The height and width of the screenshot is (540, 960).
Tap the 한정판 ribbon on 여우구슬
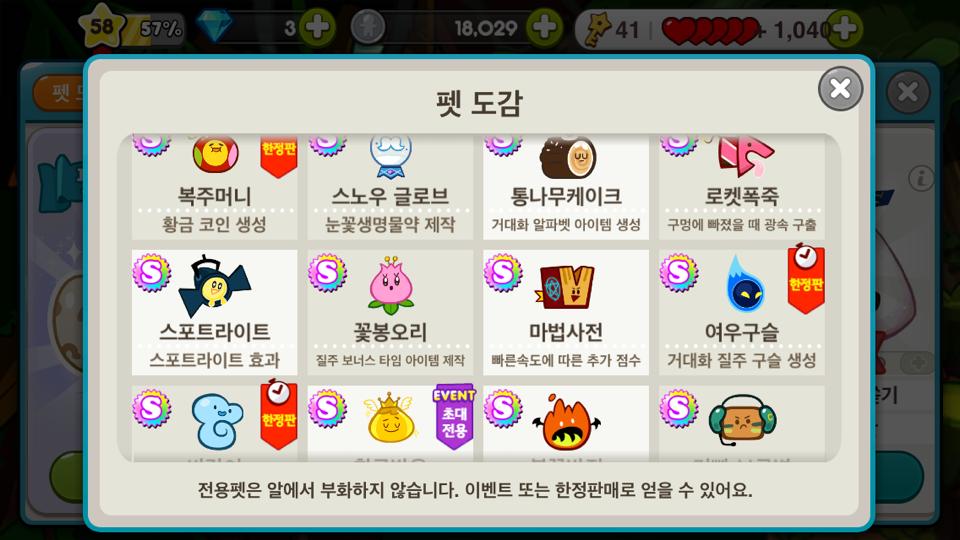806,279
